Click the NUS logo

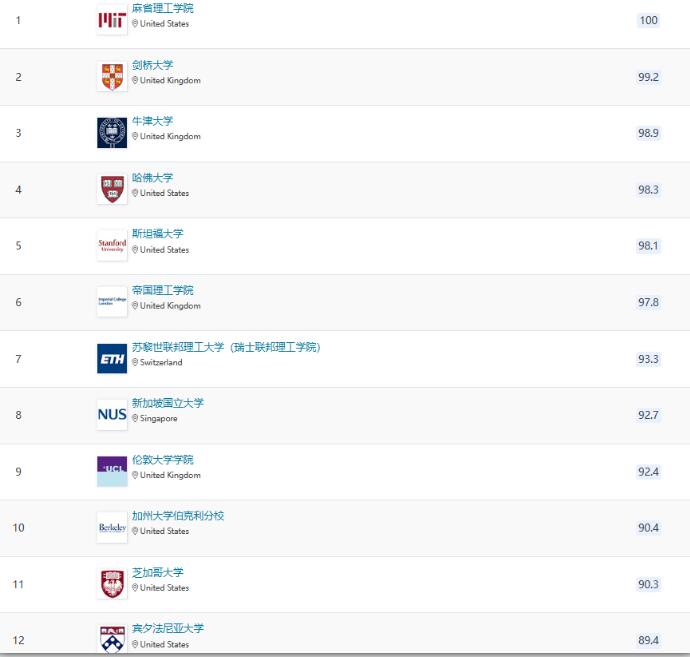tap(112, 414)
